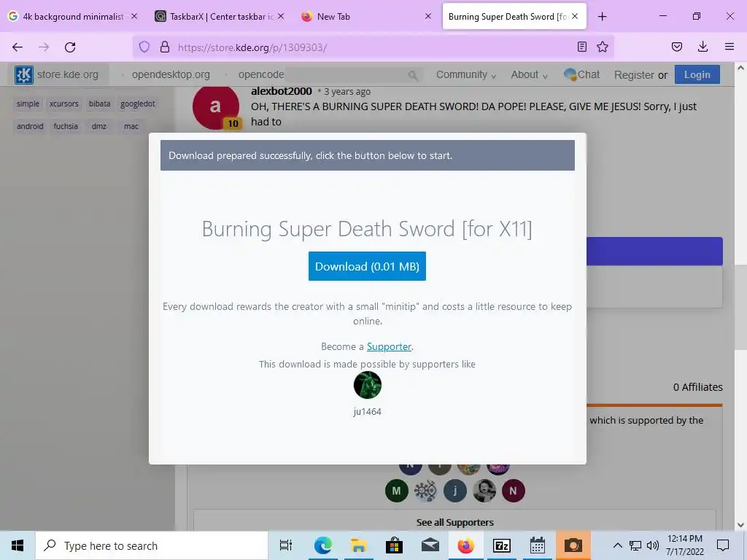Select the simple tag

(x=28, y=104)
